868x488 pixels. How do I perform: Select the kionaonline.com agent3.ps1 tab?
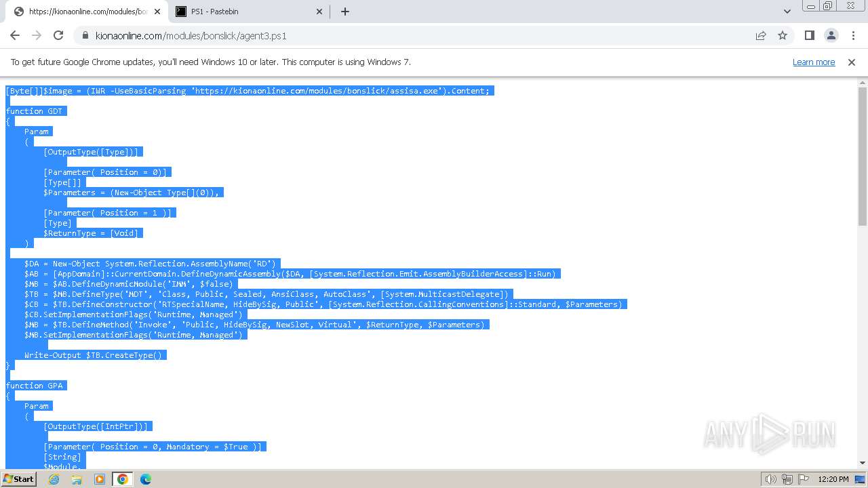click(87, 12)
